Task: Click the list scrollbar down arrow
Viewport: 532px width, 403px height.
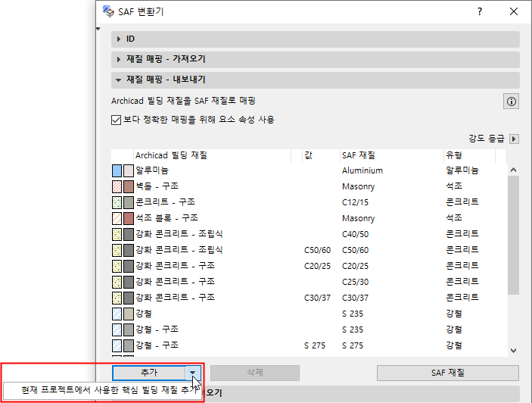Action: 513,351
